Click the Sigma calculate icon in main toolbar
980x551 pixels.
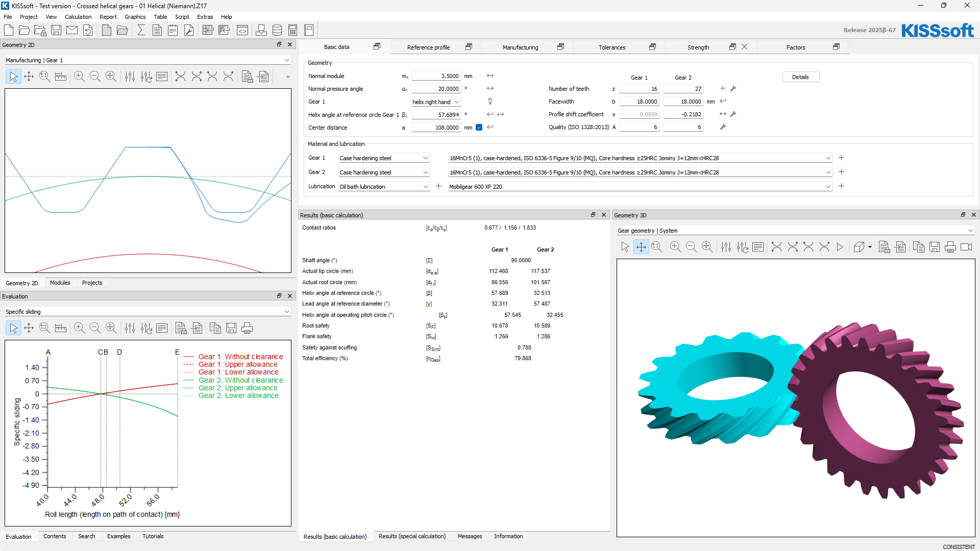141,30
